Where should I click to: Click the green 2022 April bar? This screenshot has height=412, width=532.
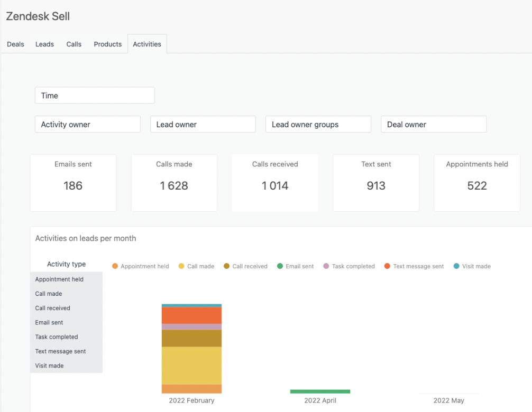point(320,390)
